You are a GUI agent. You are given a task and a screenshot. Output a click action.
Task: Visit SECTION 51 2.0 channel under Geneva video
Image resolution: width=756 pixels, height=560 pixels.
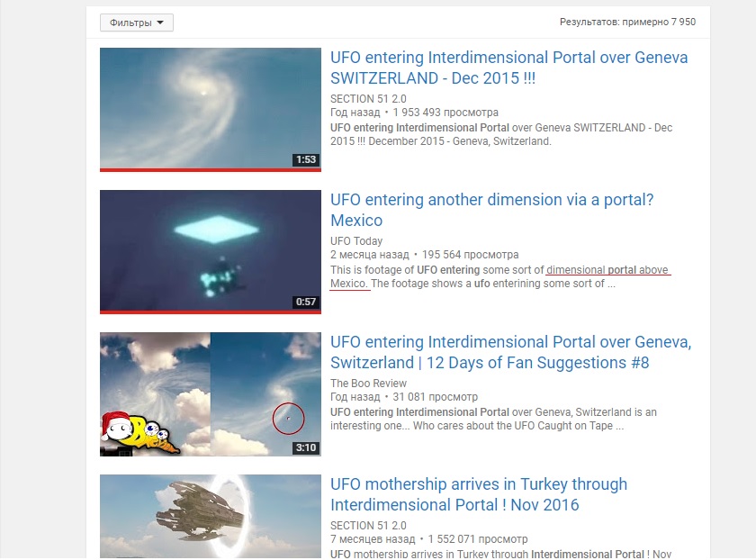tap(368, 99)
